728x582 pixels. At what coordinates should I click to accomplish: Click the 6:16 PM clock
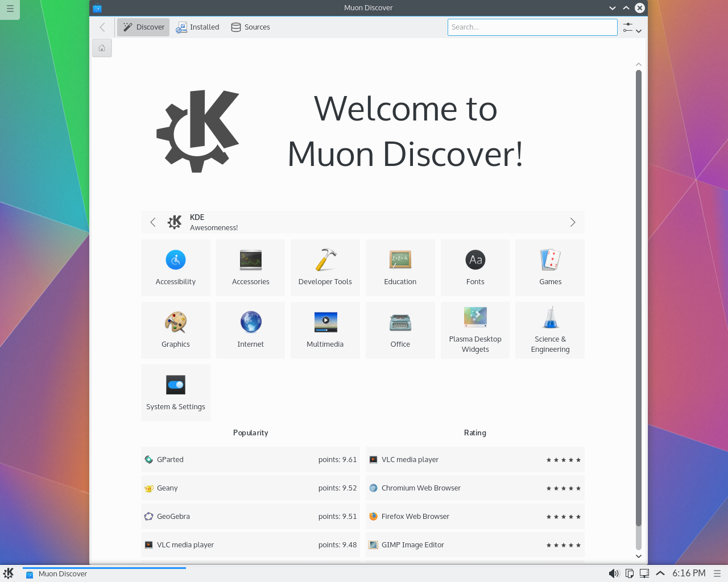689,573
